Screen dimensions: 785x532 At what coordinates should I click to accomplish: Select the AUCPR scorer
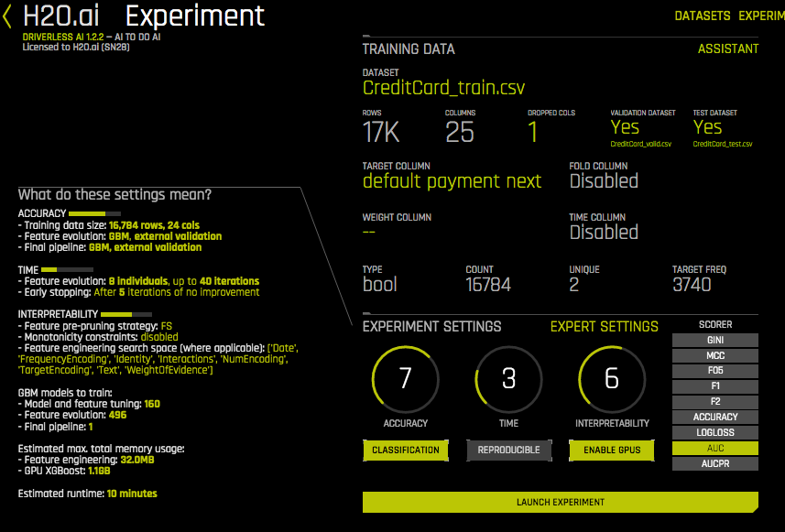714,464
